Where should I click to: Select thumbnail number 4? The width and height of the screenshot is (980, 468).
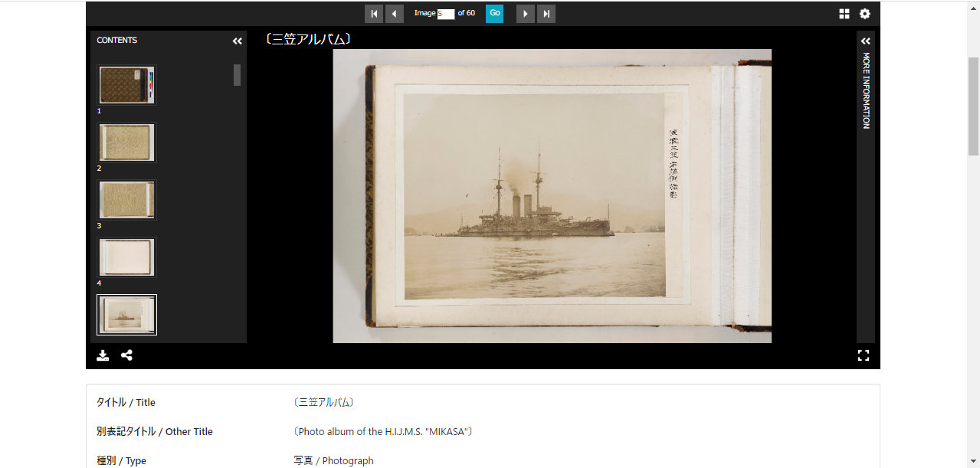[x=127, y=257]
